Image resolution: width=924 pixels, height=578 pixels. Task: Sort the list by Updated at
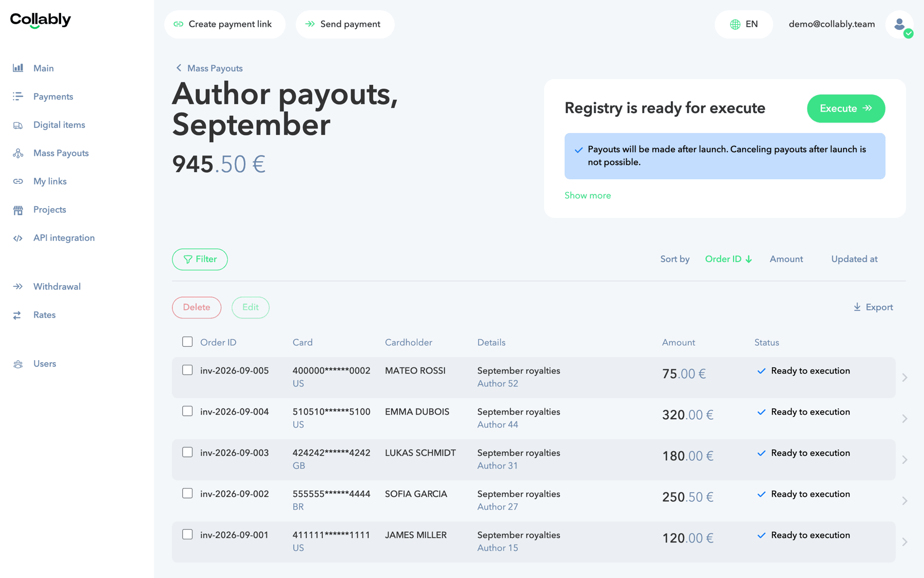854,259
